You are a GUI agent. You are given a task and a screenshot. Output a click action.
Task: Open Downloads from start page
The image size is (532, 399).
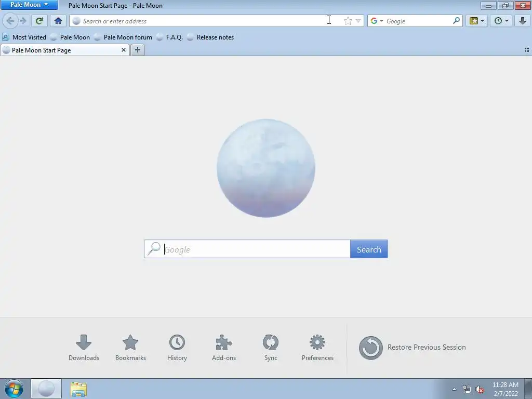(x=84, y=348)
